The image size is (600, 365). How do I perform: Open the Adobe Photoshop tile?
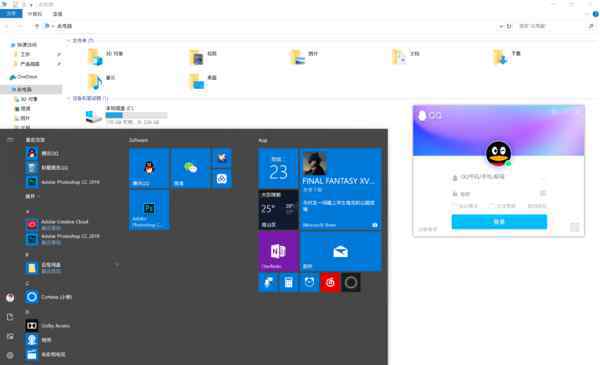pyautogui.click(x=149, y=210)
